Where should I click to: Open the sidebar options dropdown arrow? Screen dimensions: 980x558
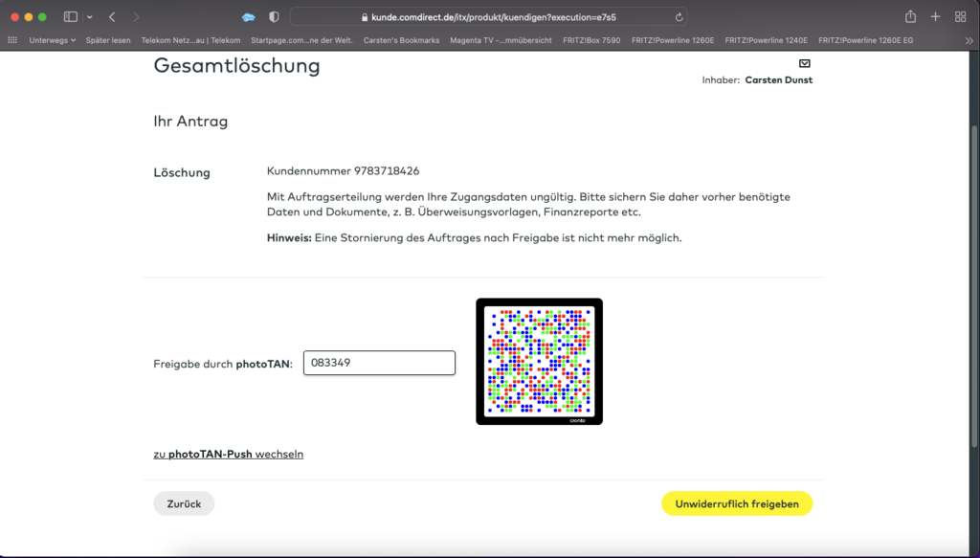[x=89, y=17]
